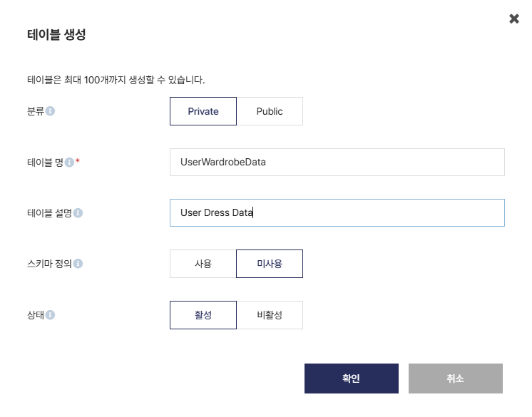The image size is (532, 417).
Task: Click the info icon next to 스키마 정의
Action: coord(78,264)
